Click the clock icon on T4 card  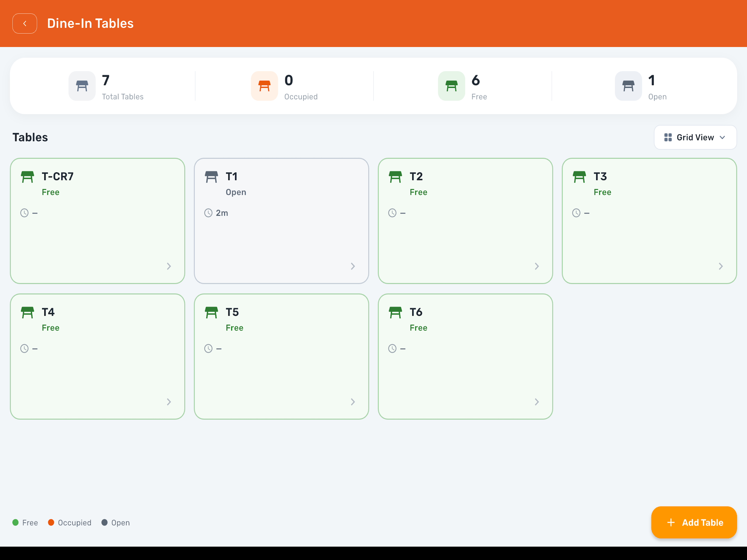click(24, 349)
